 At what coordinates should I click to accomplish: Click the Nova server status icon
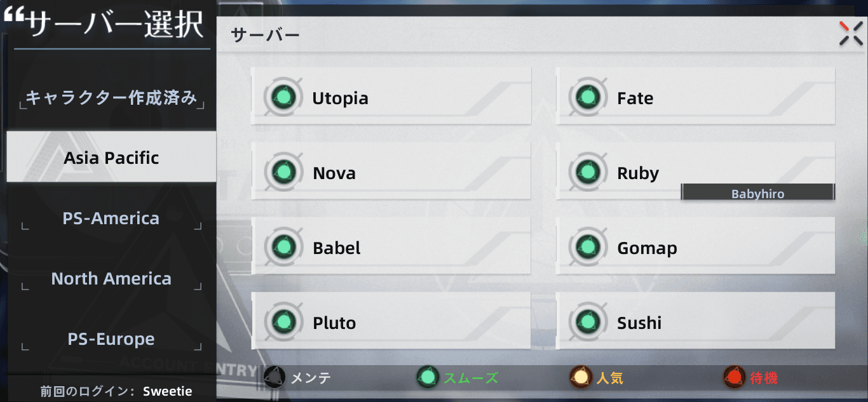point(281,172)
